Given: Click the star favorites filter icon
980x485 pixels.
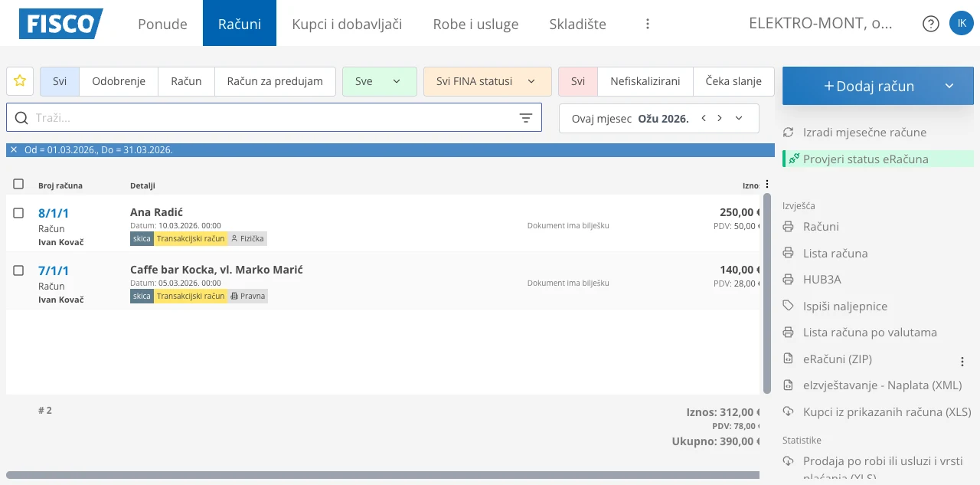Looking at the screenshot, I should click(x=20, y=81).
